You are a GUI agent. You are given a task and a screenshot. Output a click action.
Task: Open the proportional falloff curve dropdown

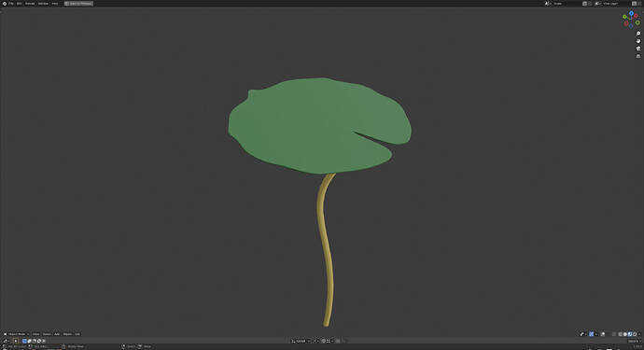[344, 341]
